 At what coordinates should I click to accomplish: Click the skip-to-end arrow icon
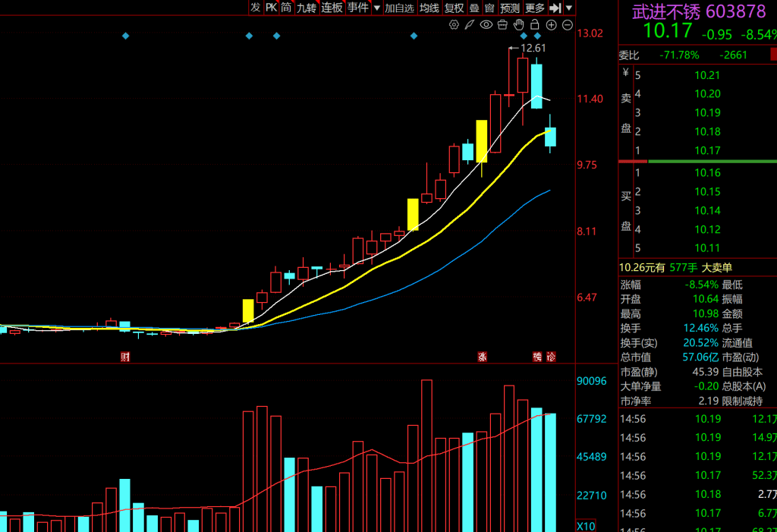555,8
